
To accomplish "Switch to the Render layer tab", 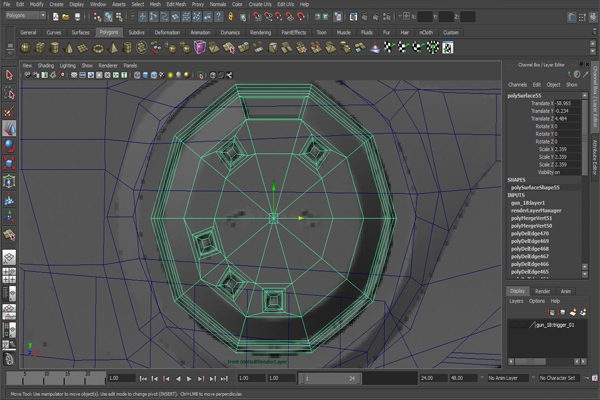I will 542,291.
